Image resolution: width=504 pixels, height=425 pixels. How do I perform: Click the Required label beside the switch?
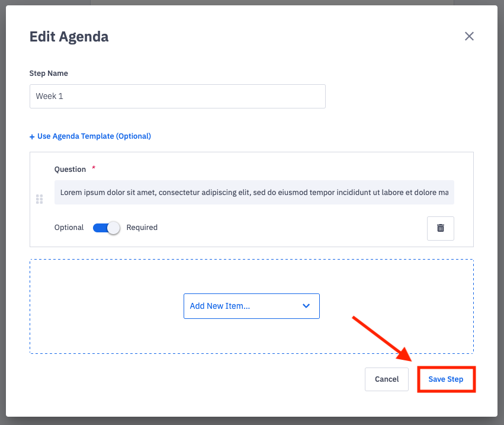coord(142,228)
